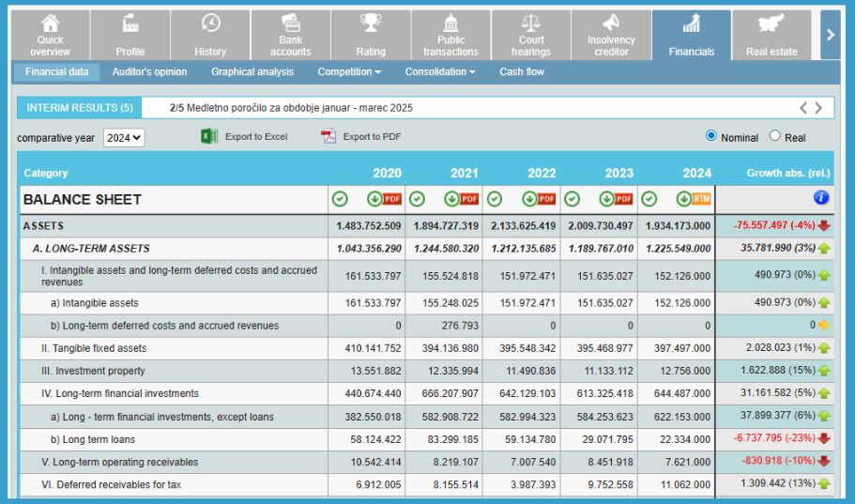The width and height of the screenshot is (855, 504).
Task: Click green arrow in Deferred receivables for tax row
Action: (824, 483)
